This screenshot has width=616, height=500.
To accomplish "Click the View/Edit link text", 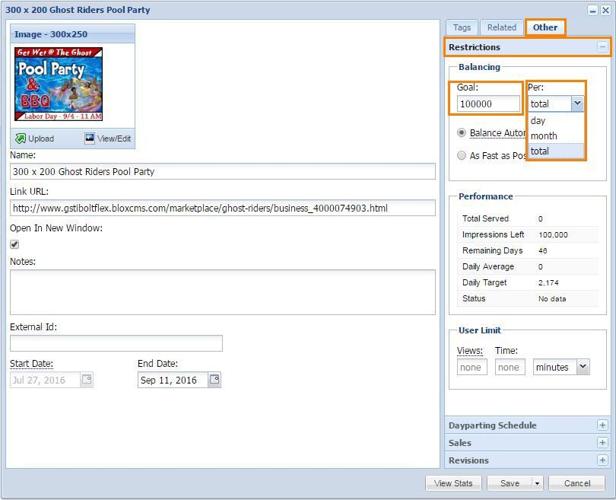I will coord(114,139).
